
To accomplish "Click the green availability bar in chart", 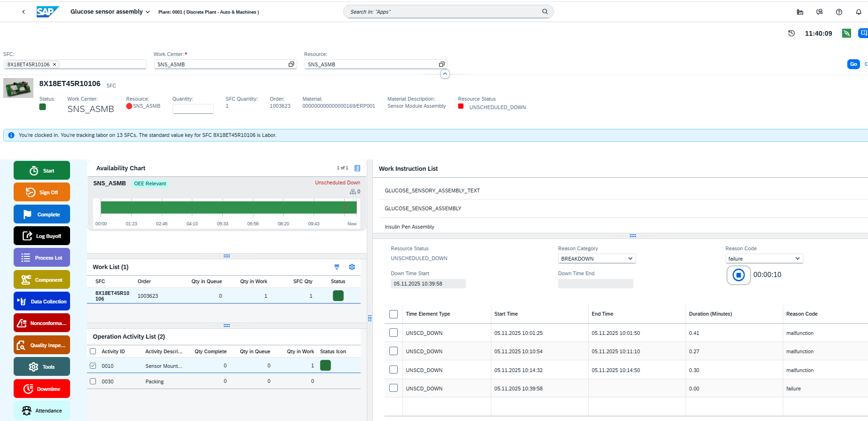I will pyautogui.click(x=229, y=207).
